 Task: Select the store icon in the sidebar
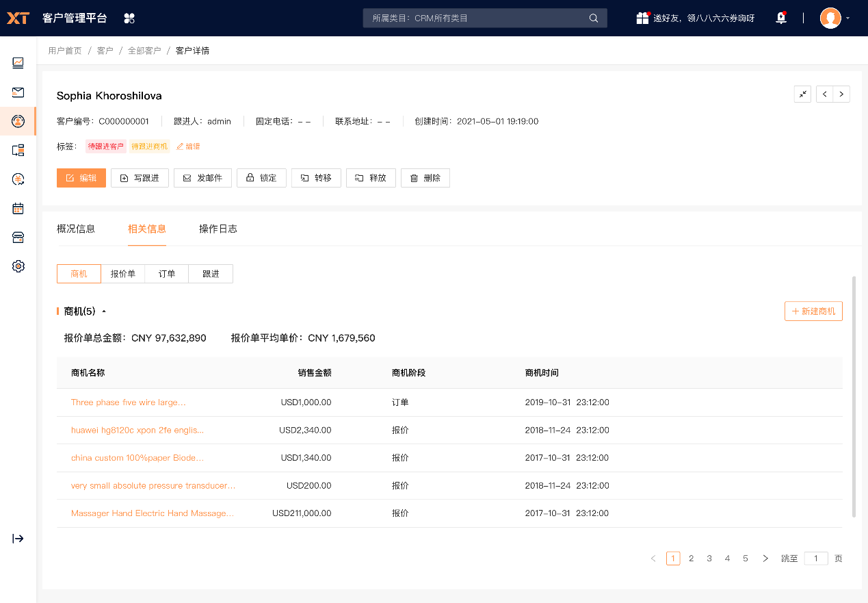tap(18, 237)
